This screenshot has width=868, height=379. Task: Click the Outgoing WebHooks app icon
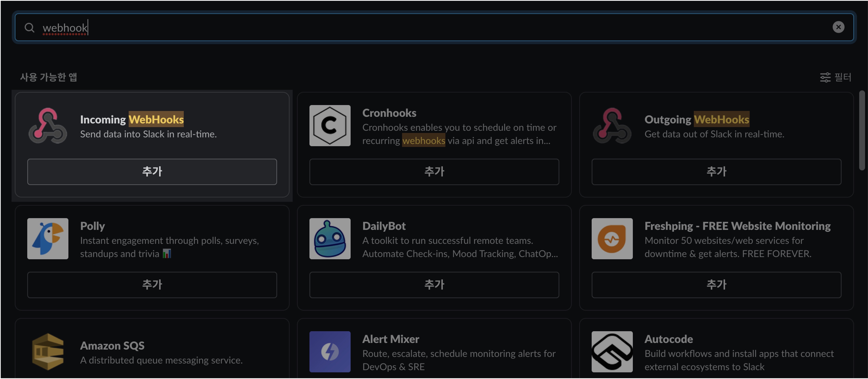612,126
